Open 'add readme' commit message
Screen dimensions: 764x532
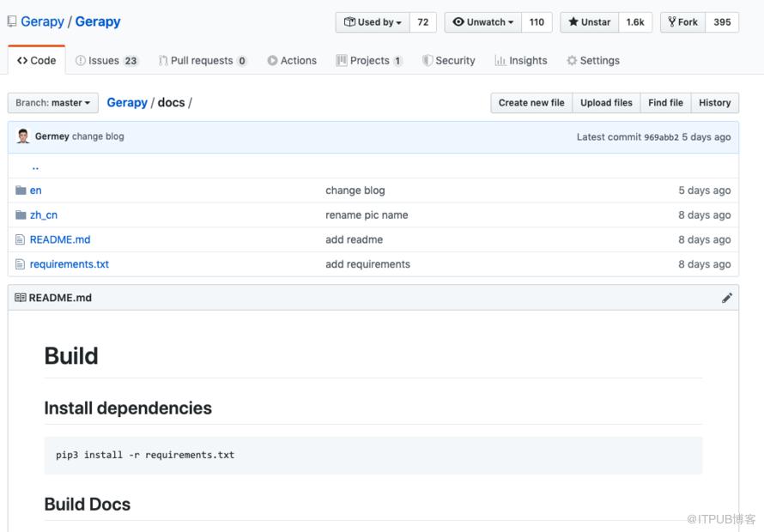355,239
